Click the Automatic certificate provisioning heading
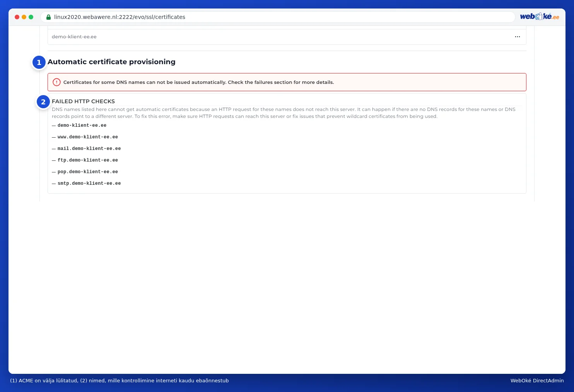 [x=111, y=62]
